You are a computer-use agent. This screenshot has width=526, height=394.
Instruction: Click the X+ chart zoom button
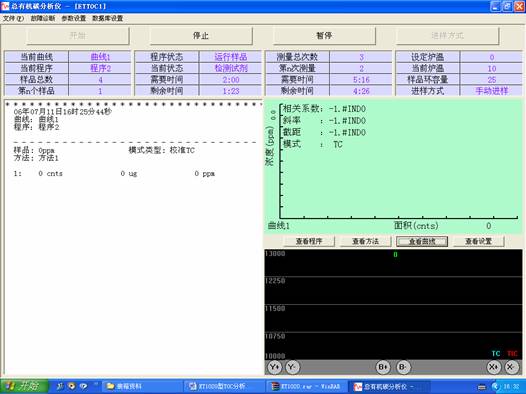coord(493,367)
